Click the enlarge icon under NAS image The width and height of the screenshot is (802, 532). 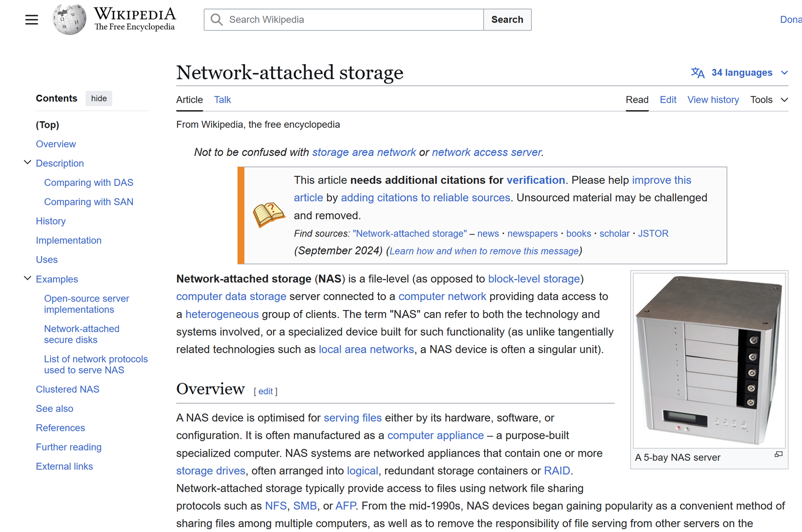tap(778, 454)
